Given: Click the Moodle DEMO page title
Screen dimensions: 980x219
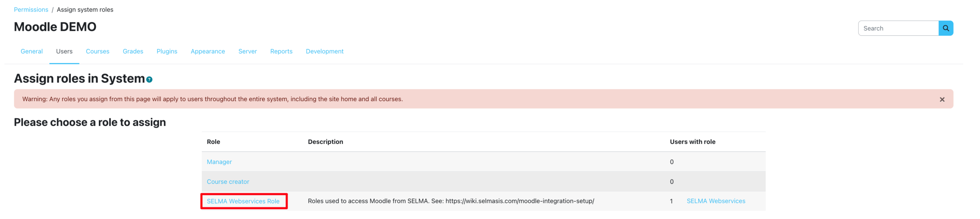Looking at the screenshot, I should click(x=55, y=27).
